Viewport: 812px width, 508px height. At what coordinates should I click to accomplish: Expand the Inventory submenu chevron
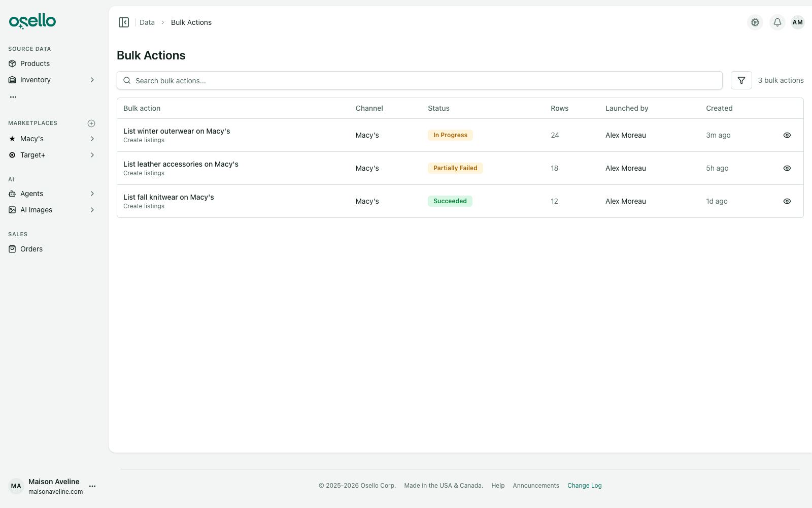click(x=92, y=80)
